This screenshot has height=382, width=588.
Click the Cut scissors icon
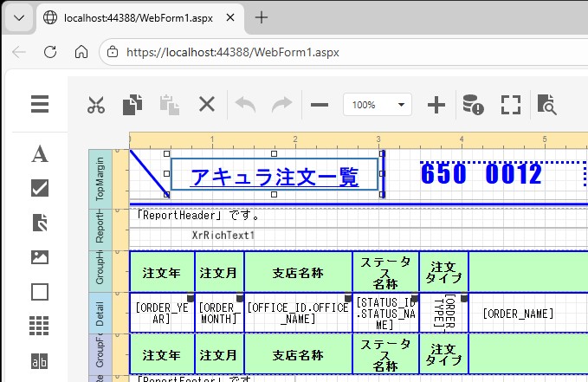tap(96, 105)
